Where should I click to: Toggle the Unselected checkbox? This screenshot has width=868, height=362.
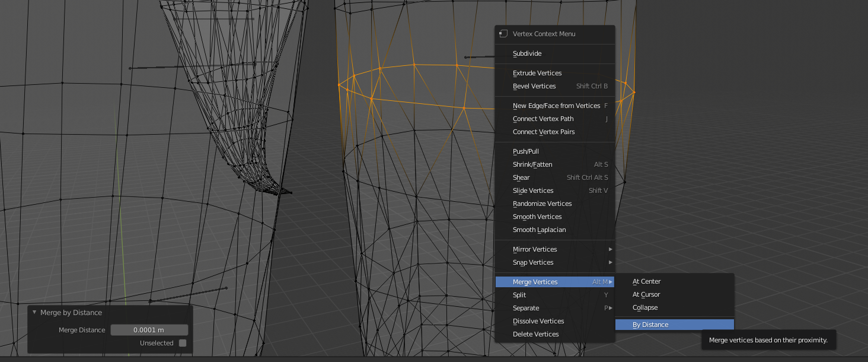183,343
